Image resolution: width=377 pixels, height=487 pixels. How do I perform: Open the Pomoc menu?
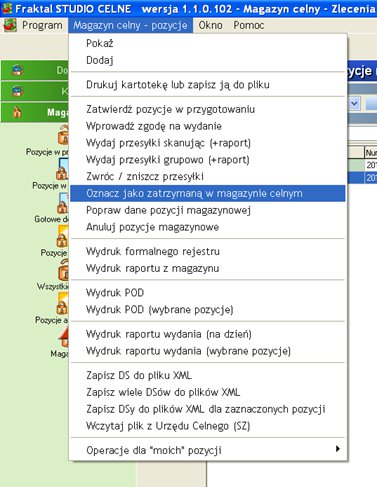[x=249, y=25]
